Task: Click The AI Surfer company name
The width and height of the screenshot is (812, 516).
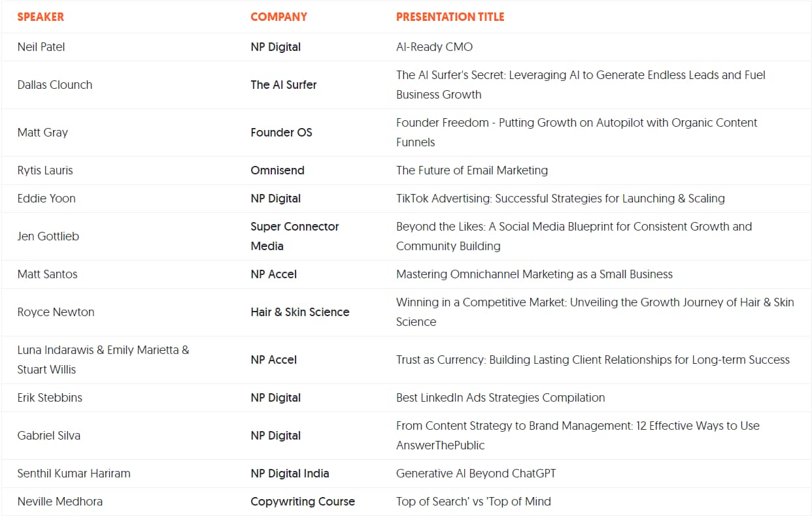Action: point(283,85)
